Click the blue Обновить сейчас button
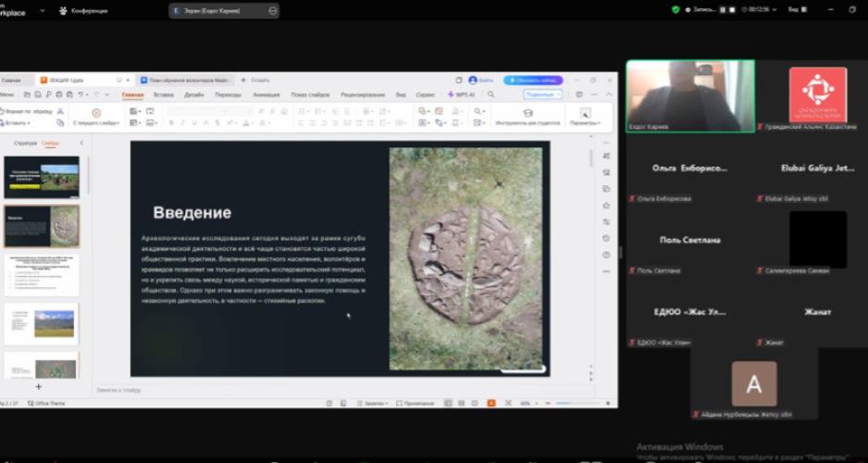The width and height of the screenshot is (868, 463). (533, 81)
